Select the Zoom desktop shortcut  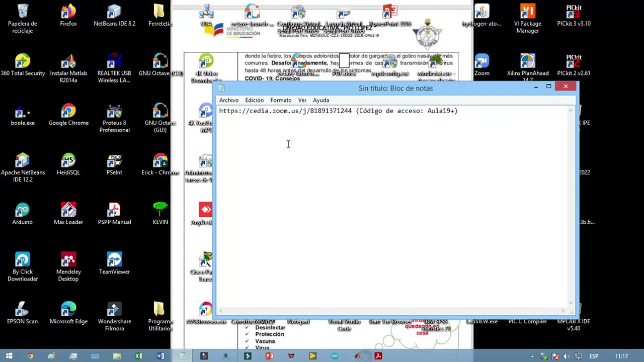(x=481, y=65)
